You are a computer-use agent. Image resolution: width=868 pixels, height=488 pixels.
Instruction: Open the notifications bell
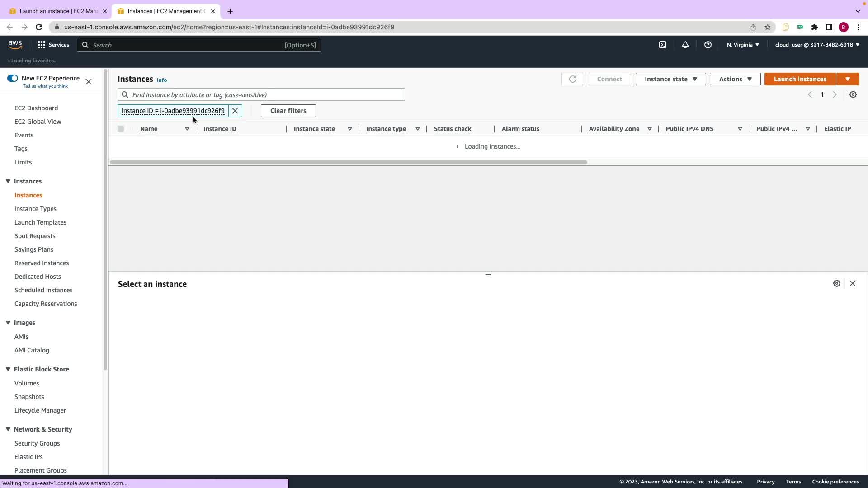(x=685, y=45)
